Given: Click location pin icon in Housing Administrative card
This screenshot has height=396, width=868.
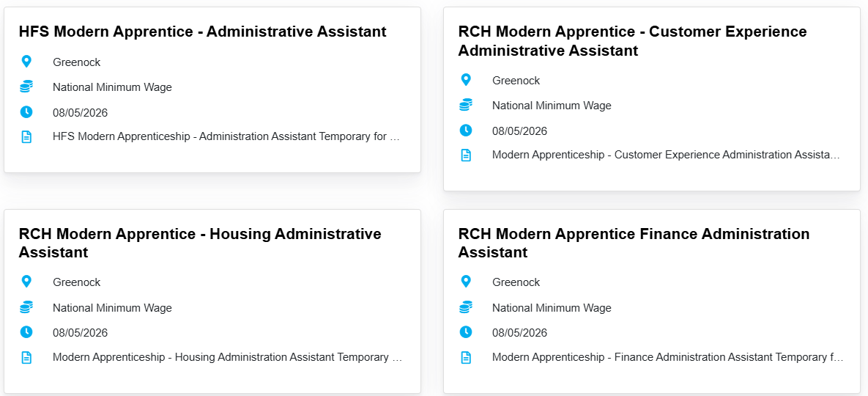Looking at the screenshot, I should click(26, 282).
